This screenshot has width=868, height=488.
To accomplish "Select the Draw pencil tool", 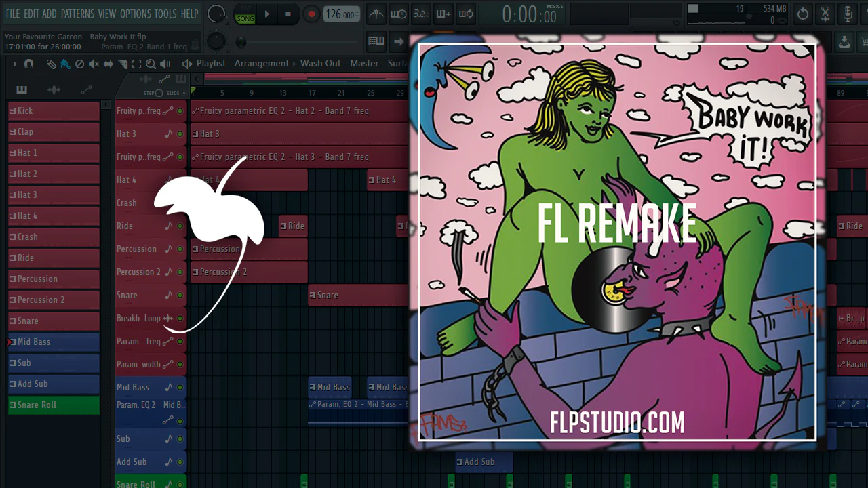I will (x=51, y=64).
